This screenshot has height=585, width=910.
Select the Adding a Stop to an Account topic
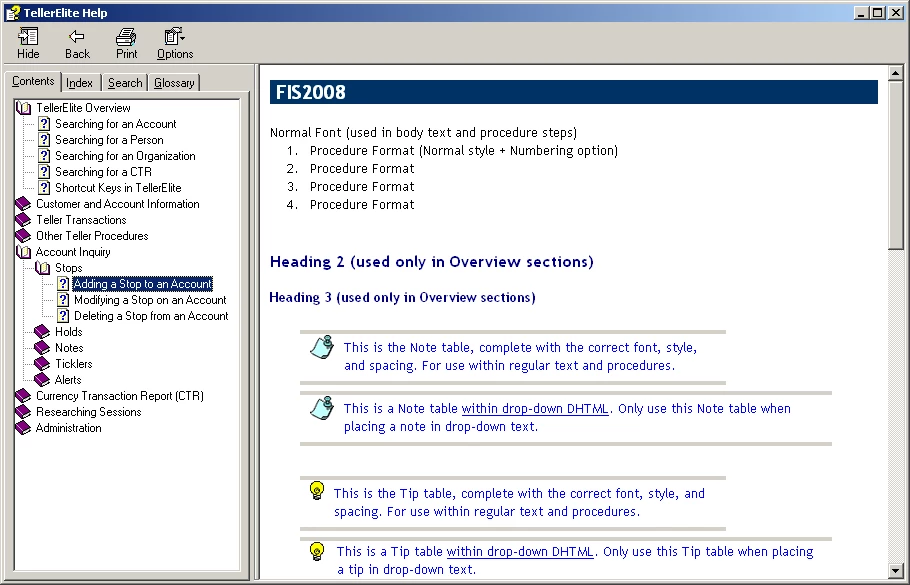click(143, 284)
